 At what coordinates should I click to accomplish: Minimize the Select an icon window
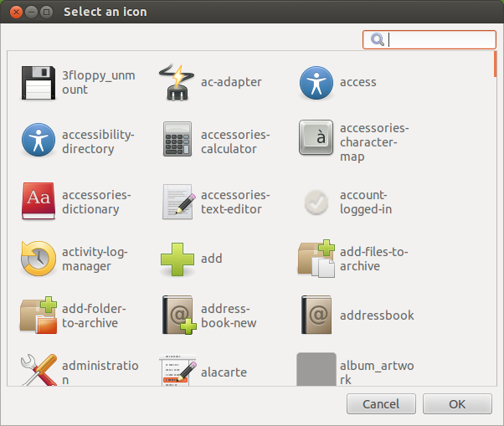point(31,13)
